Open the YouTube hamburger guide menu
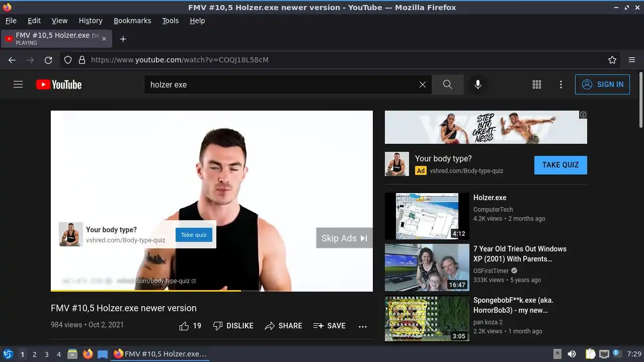This screenshot has width=644, height=362. click(x=18, y=84)
